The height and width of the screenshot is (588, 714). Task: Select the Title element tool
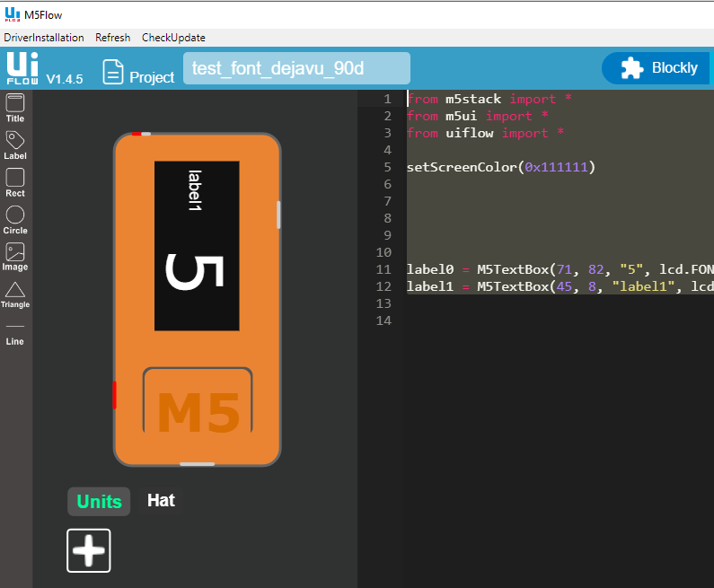point(15,106)
